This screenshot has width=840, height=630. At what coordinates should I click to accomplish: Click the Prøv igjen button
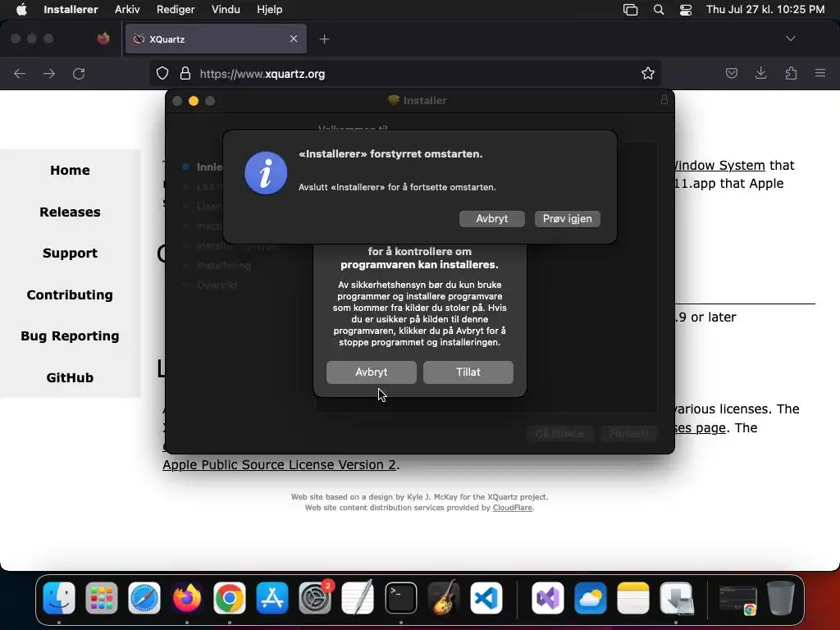pyautogui.click(x=568, y=218)
